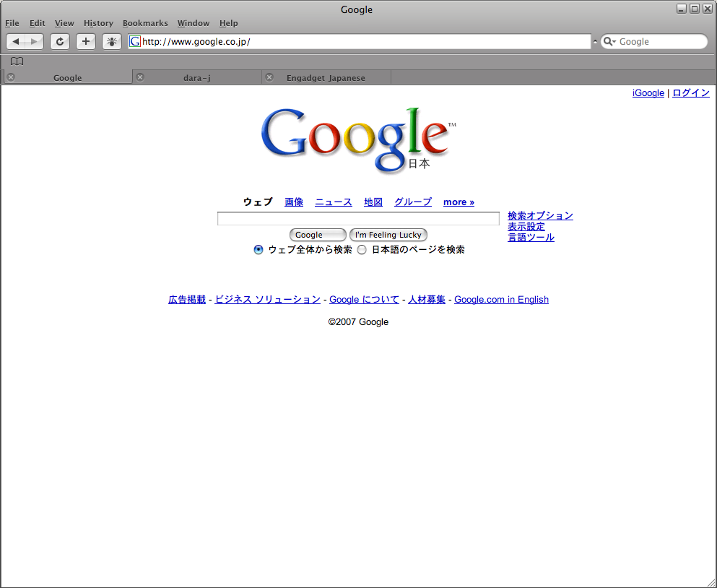Click the Google favicon in address bar
This screenshot has width=717, height=588.
coord(135,42)
